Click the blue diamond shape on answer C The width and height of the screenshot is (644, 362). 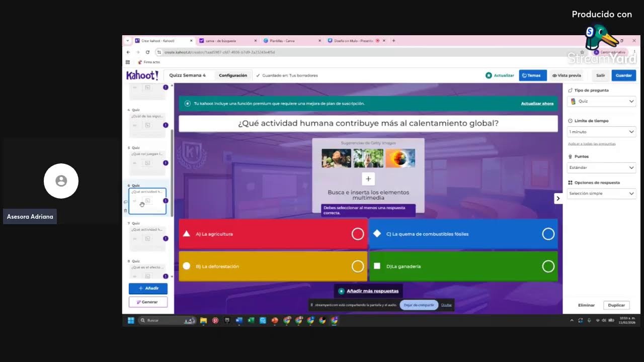coord(377,234)
